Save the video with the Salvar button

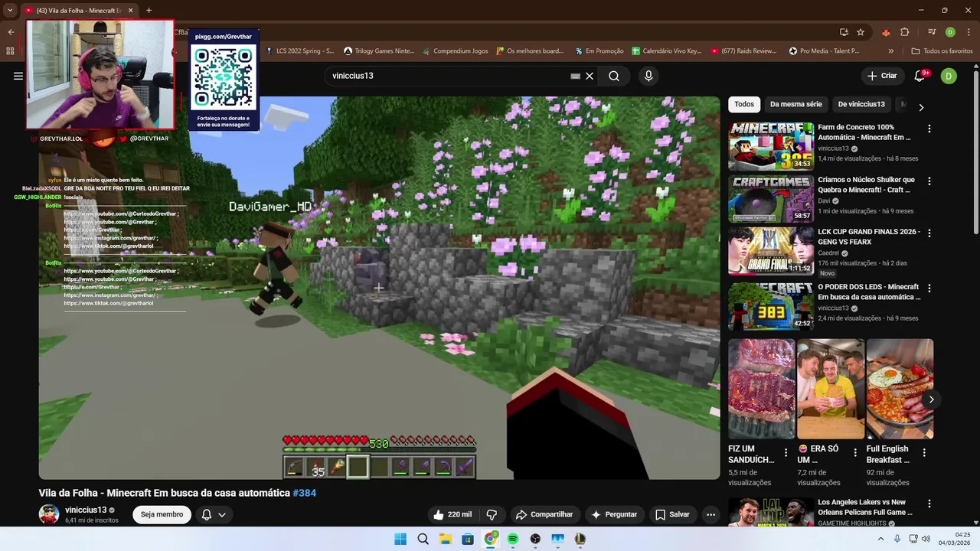pos(672,514)
